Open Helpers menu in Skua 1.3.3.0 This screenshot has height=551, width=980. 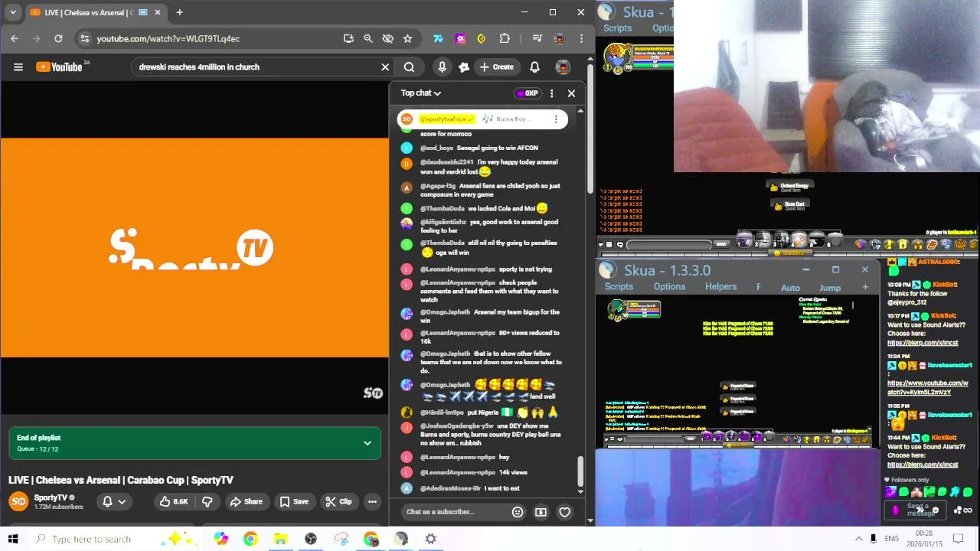(720, 287)
